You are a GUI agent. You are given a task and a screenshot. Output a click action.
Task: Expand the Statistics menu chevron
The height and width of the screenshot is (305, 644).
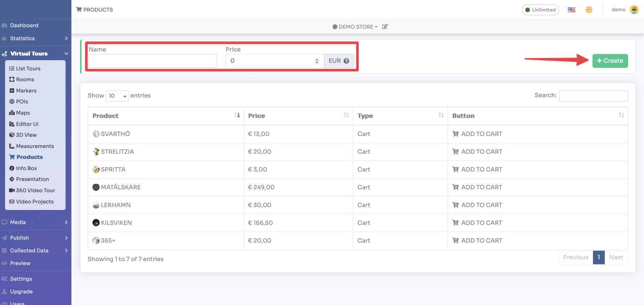(66, 38)
